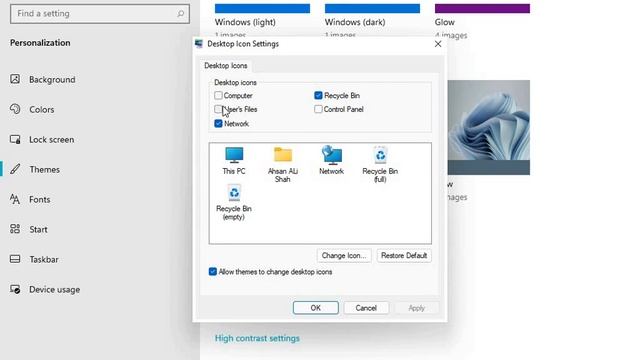Click the search magnifier icon

[x=180, y=14]
